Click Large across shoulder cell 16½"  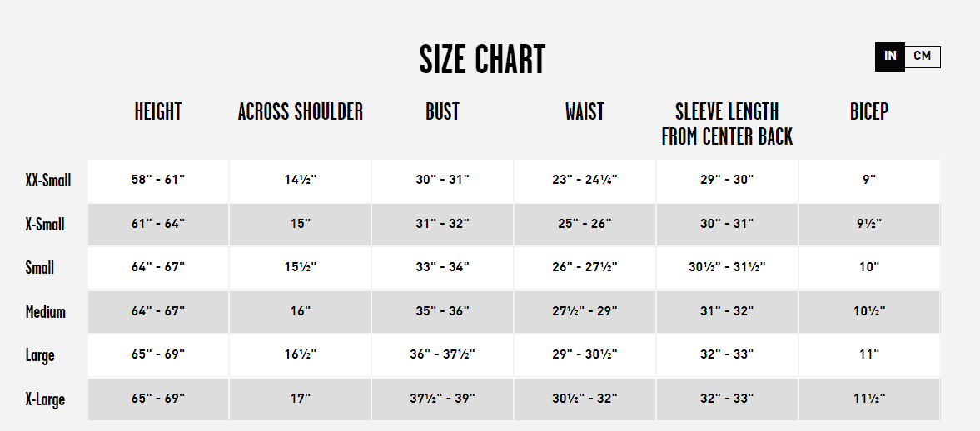[301, 355]
